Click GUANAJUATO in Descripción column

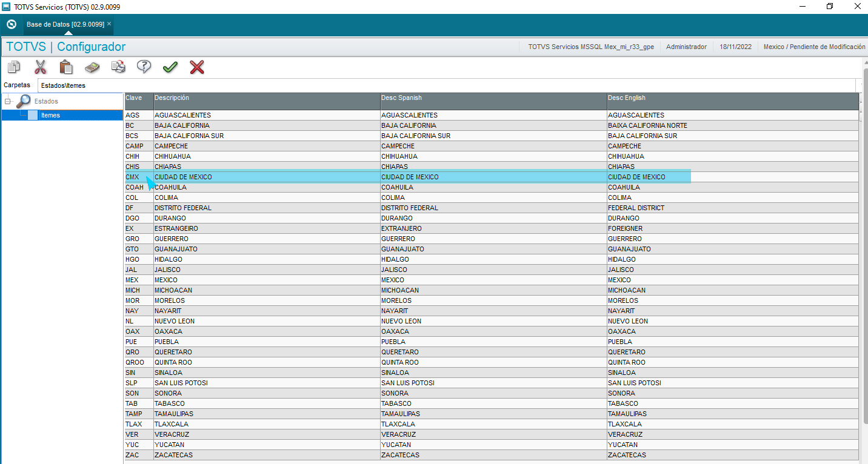click(x=267, y=249)
